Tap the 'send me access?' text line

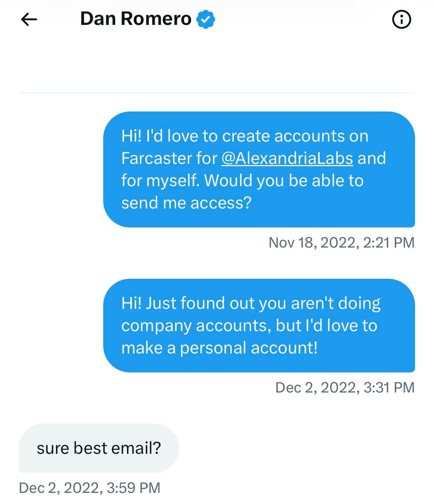coord(186,203)
